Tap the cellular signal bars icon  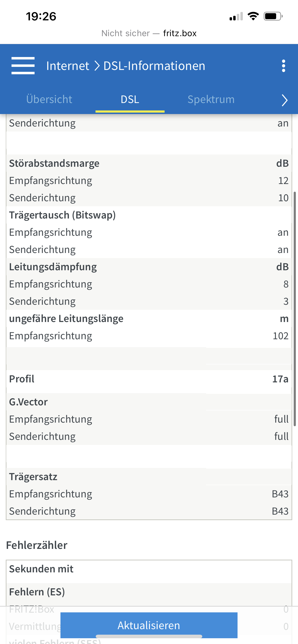(x=236, y=17)
